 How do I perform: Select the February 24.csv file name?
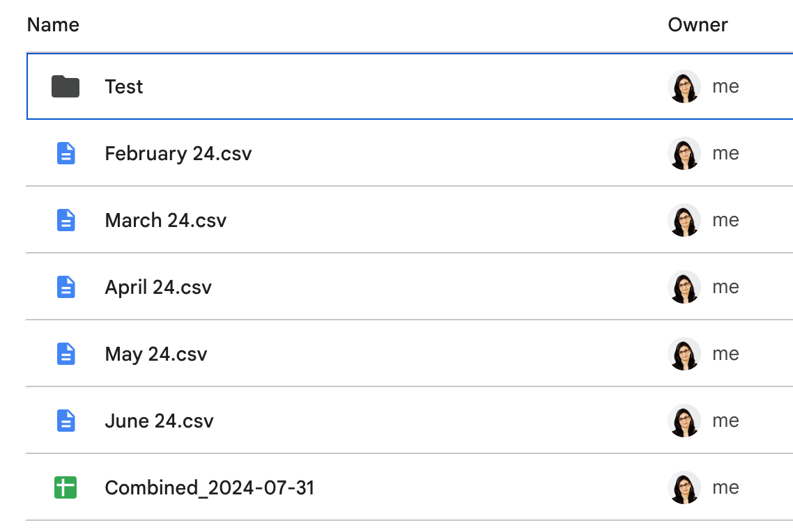(178, 153)
